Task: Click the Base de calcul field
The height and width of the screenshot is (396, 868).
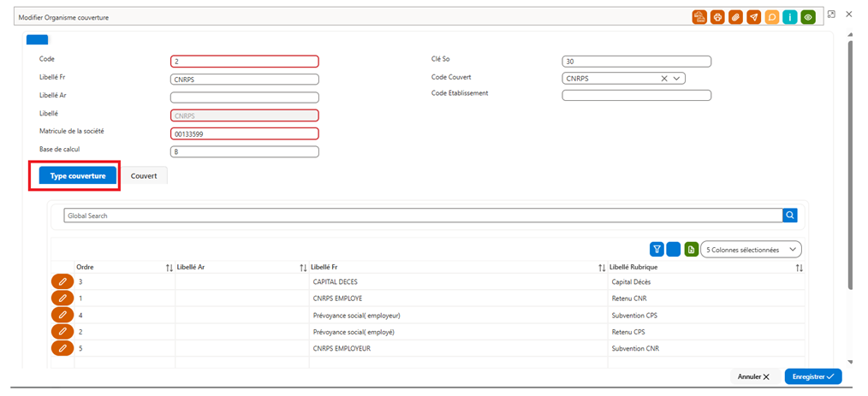Action: click(245, 151)
